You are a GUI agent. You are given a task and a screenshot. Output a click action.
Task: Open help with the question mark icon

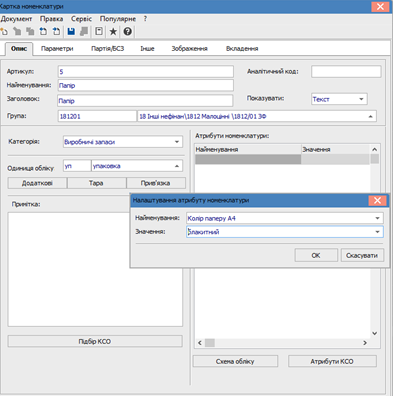[x=128, y=32]
